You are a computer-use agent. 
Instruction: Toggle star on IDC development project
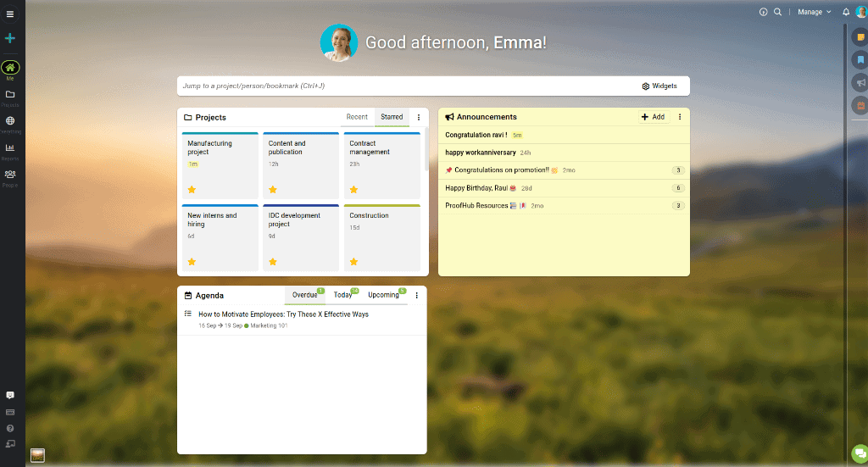pos(273,262)
